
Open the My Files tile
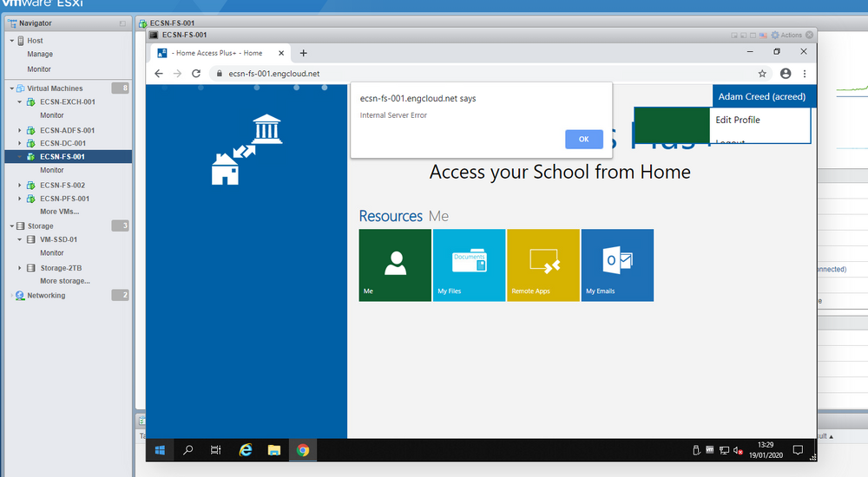(x=469, y=265)
